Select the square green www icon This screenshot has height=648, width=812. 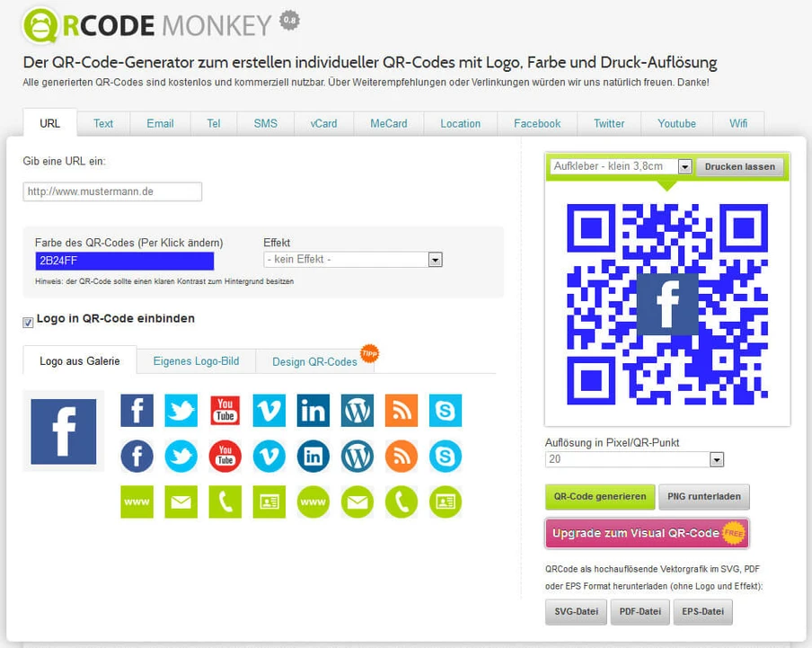[x=137, y=502]
